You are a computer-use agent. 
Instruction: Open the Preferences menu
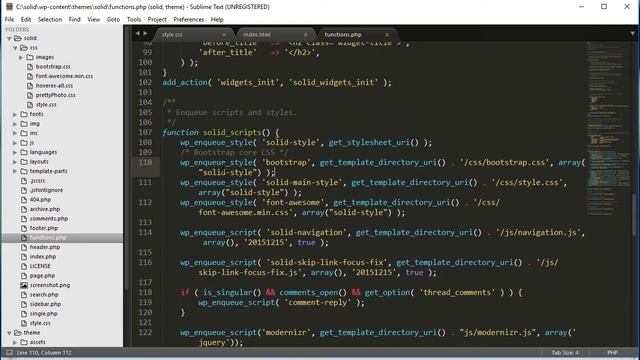188,19
